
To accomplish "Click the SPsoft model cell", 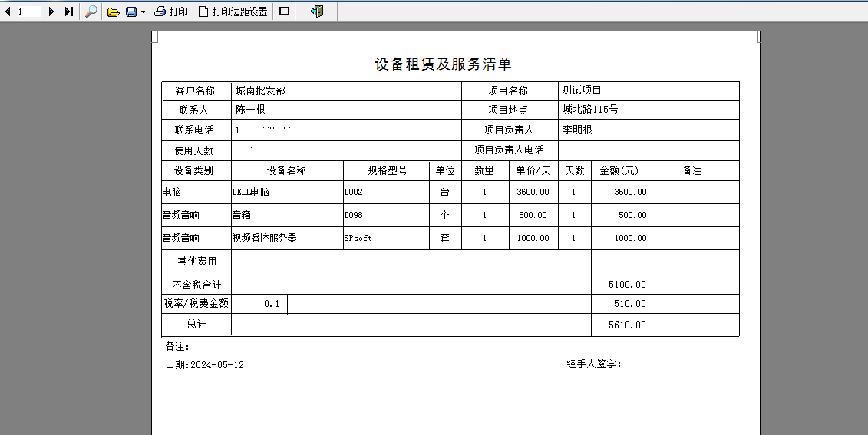I will tap(386, 238).
